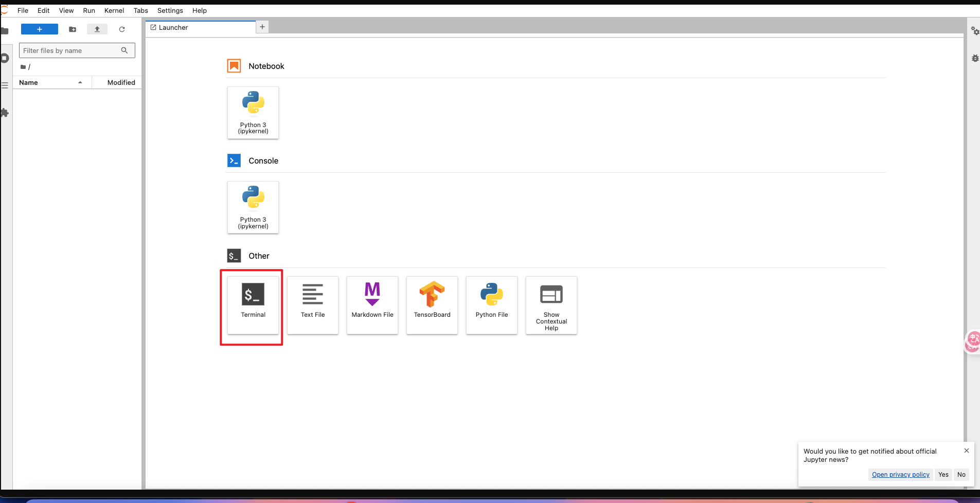Launch TensorBoard
The image size is (980, 503).
(x=432, y=305)
